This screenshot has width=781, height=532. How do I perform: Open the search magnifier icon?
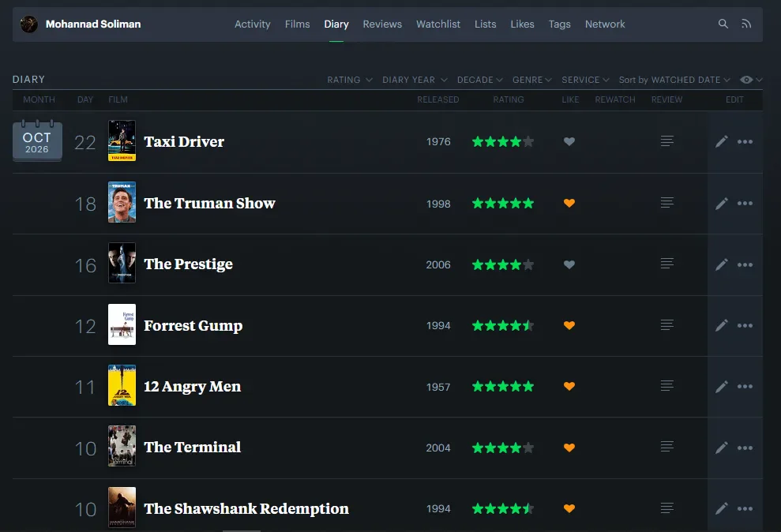click(723, 24)
